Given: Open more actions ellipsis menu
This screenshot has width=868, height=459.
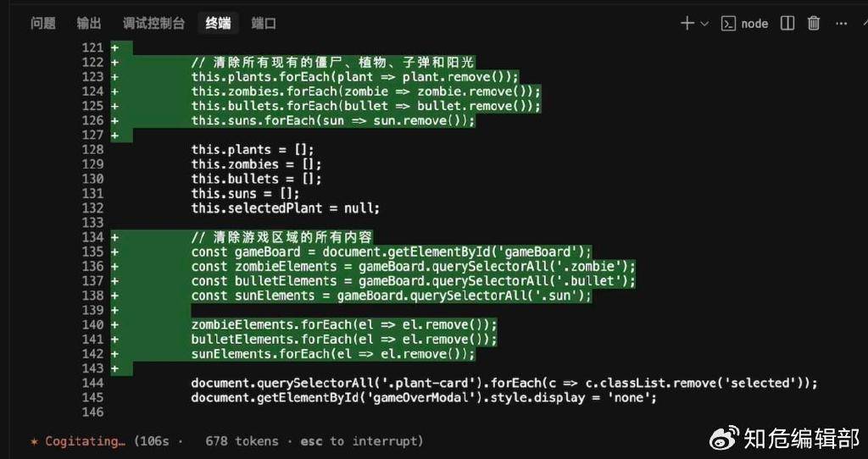Looking at the screenshot, I should pos(842,23).
